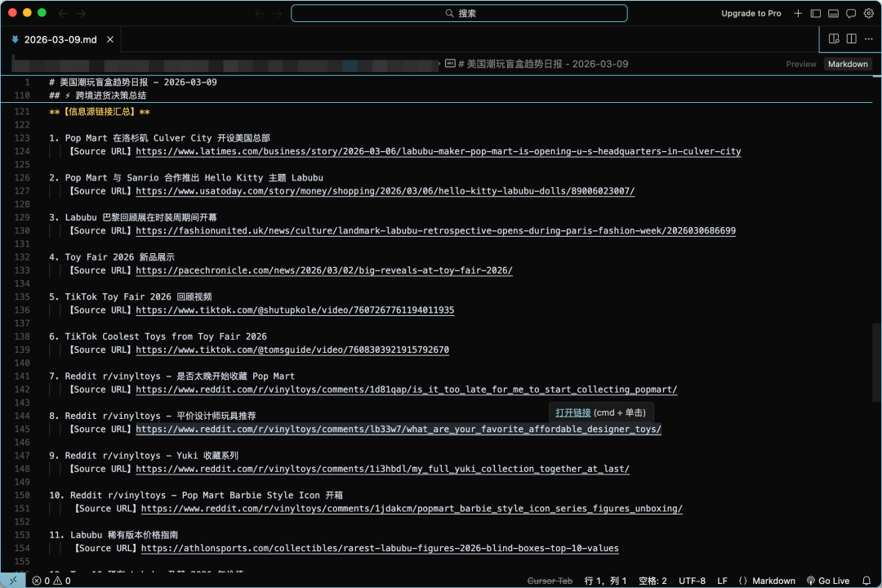Click the breadcrumb symbol icon before the heading
The width and height of the screenshot is (882, 588).
tap(450, 64)
